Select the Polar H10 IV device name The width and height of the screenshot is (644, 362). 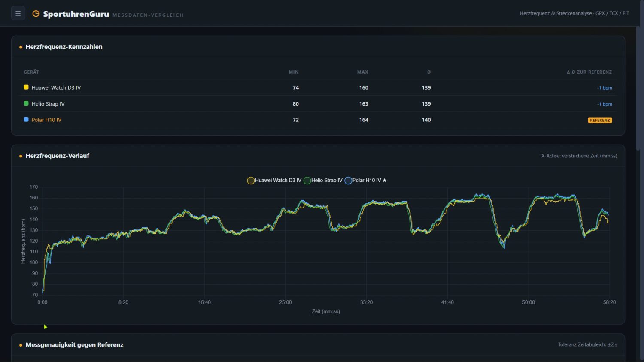(x=46, y=120)
